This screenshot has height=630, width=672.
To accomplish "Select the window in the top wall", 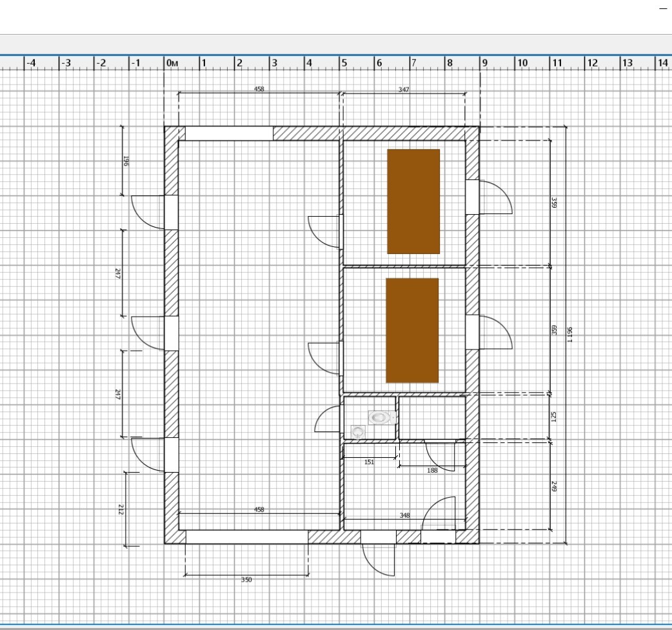I will pyautogui.click(x=229, y=133).
